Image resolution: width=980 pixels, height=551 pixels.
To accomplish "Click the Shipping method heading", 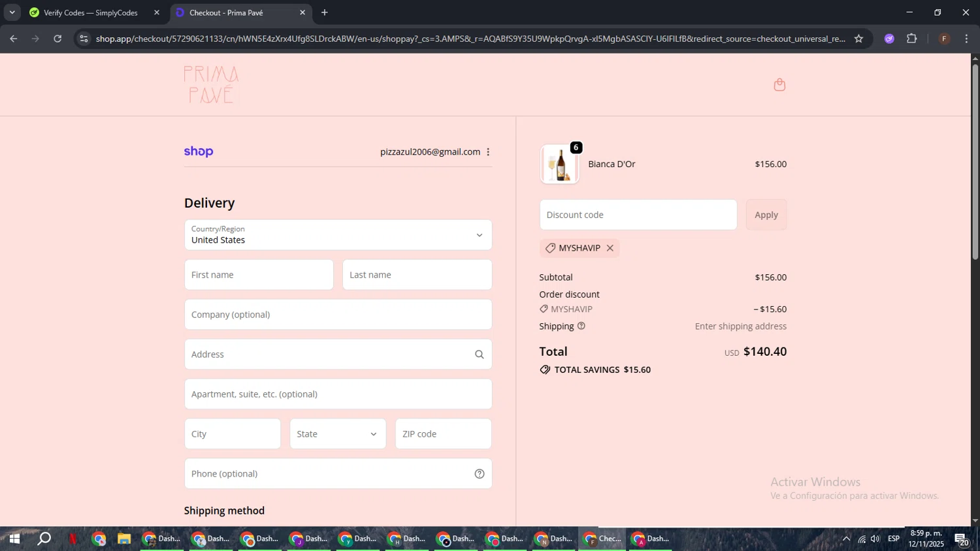I will tap(224, 511).
